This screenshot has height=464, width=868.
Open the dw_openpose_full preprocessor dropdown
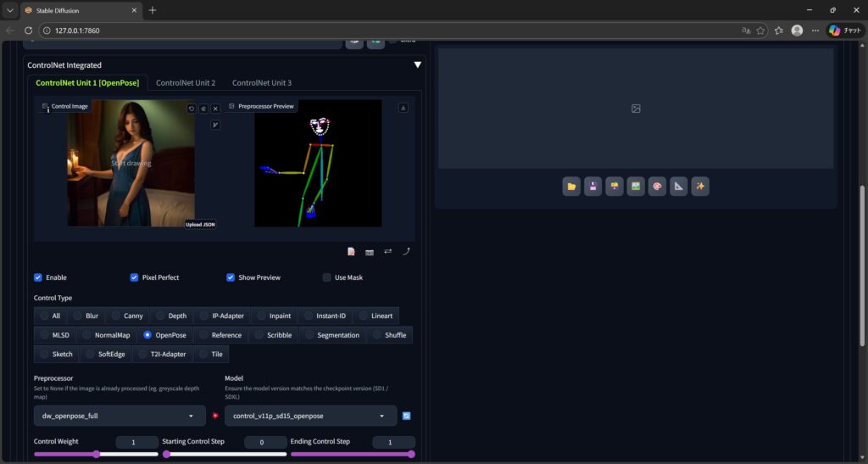120,416
